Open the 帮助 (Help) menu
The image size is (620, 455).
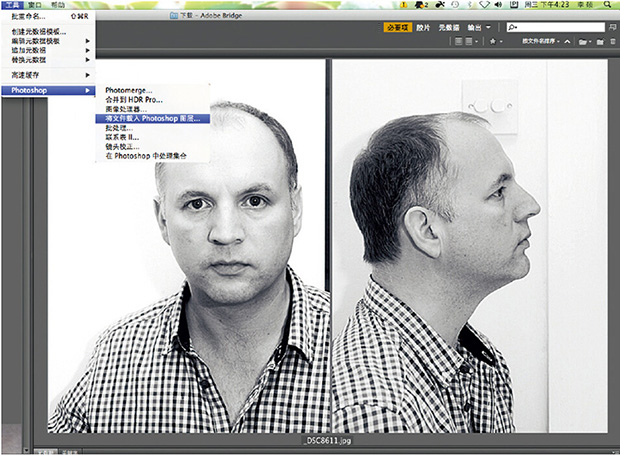tap(58, 5)
